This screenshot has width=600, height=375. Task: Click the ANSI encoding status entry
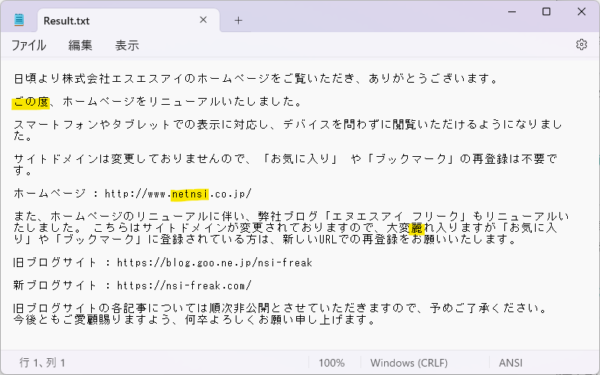coord(510,362)
